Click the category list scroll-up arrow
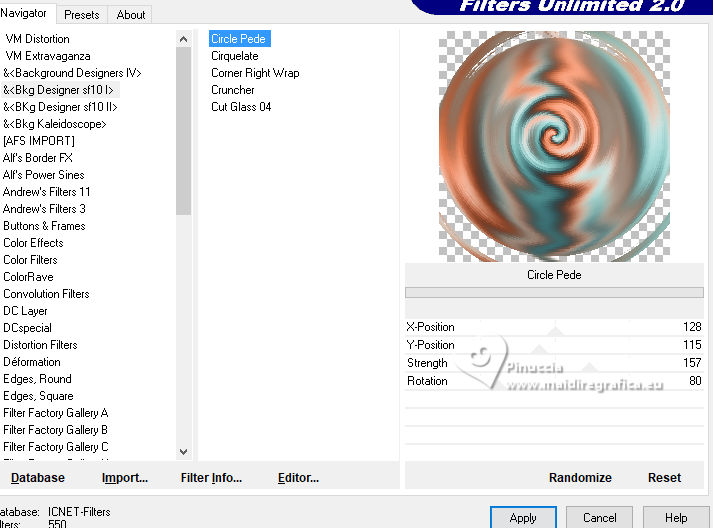713x528 pixels. click(183, 39)
